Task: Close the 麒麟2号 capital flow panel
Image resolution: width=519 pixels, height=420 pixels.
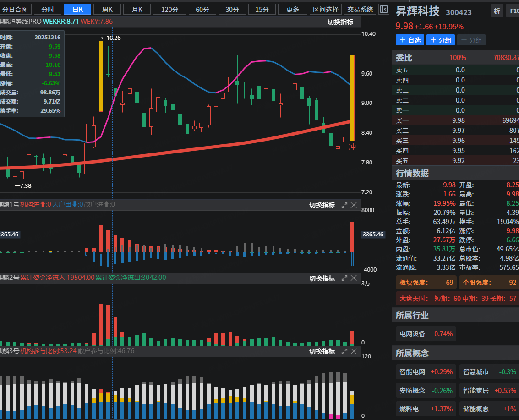Action: pos(354,278)
